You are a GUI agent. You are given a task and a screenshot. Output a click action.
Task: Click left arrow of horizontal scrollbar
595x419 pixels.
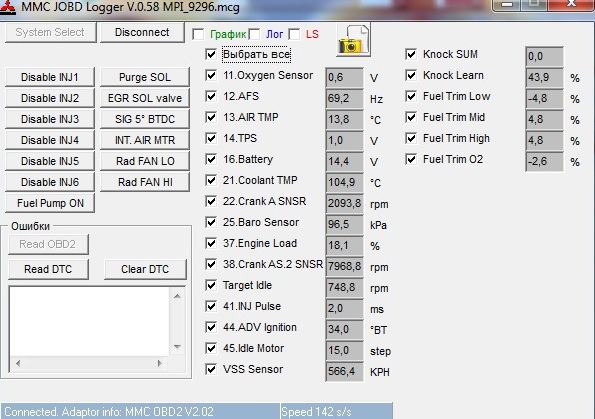[x=18, y=363]
